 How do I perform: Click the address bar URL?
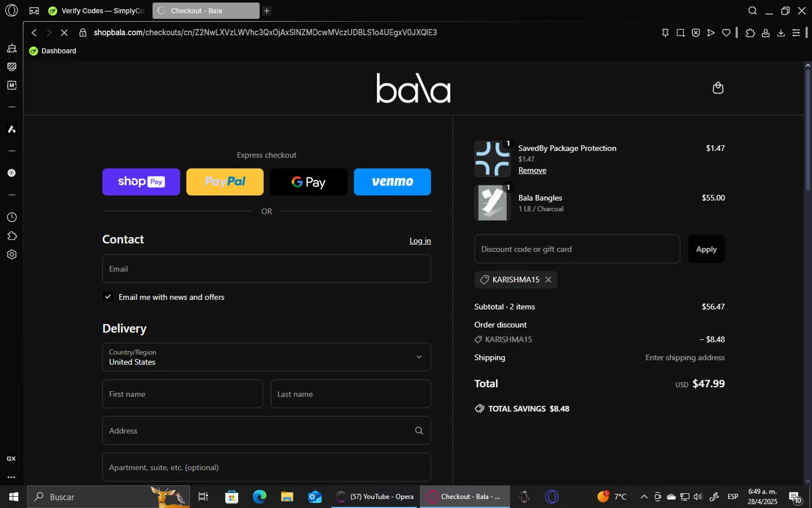tap(265, 32)
